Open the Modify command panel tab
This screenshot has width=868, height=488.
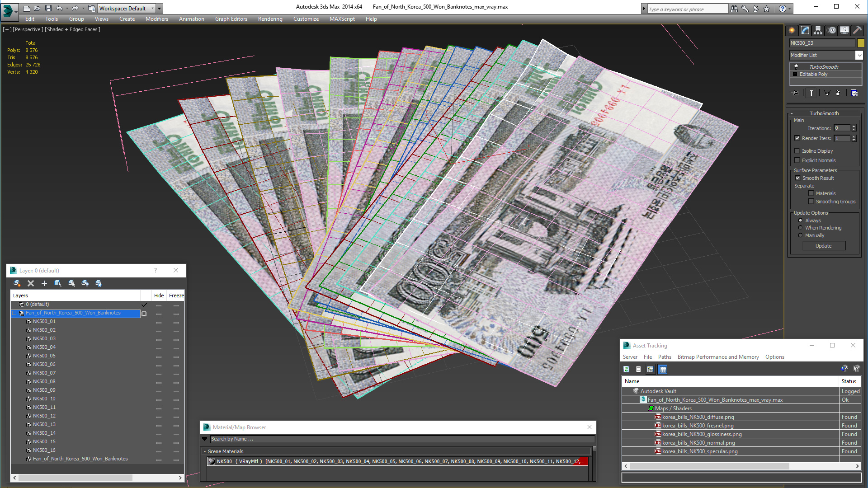point(805,30)
